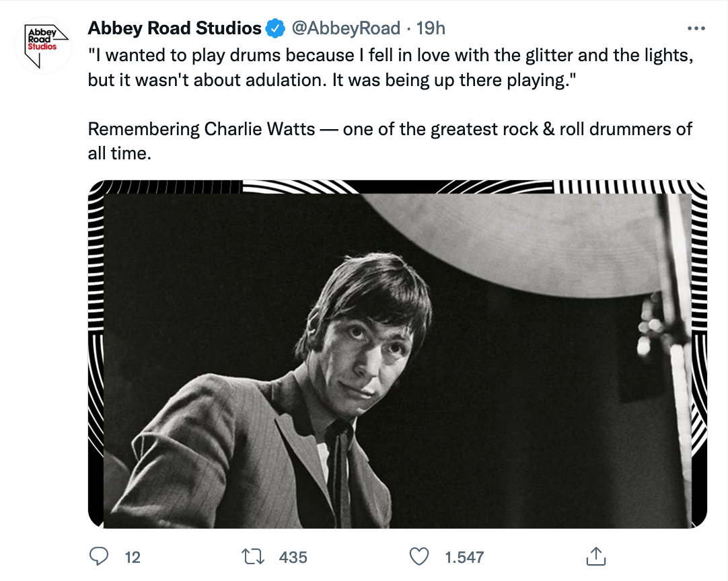Click the Abbey Road Studios display name
The width and height of the screenshot is (728, 581).
point(174,29)
